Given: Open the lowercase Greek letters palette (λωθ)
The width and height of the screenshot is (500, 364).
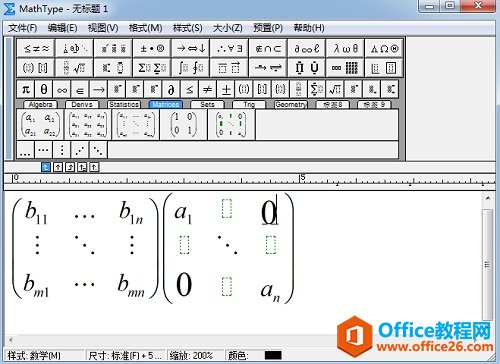Looking at the screenshot, I should (x=345, y=49).
